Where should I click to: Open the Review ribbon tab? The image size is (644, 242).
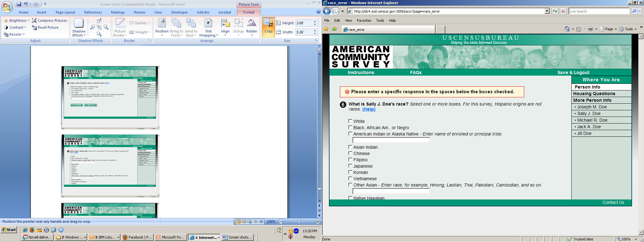tap(140, 12)
